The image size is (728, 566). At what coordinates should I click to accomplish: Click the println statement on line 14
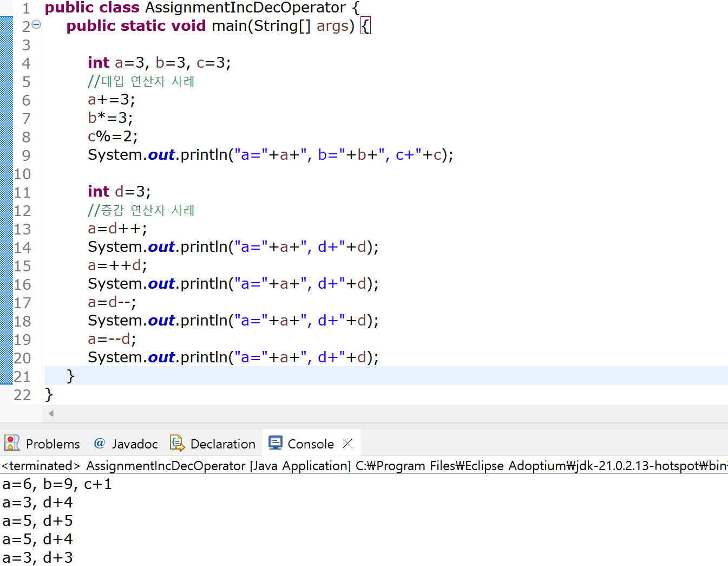coord(233,247)
